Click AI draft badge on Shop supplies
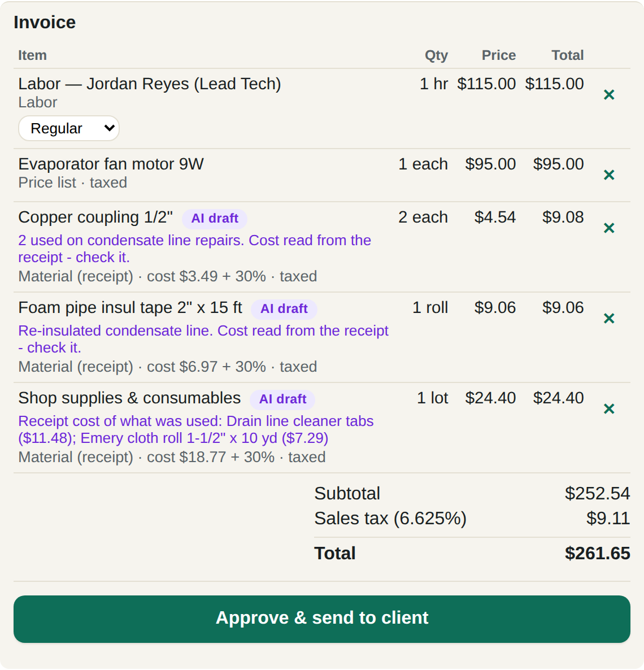This screenshot has width=644, height=670. [282, 399]
